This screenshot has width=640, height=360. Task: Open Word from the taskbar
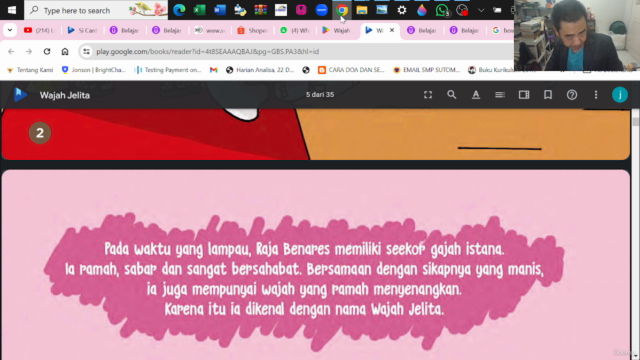point(220,10)
